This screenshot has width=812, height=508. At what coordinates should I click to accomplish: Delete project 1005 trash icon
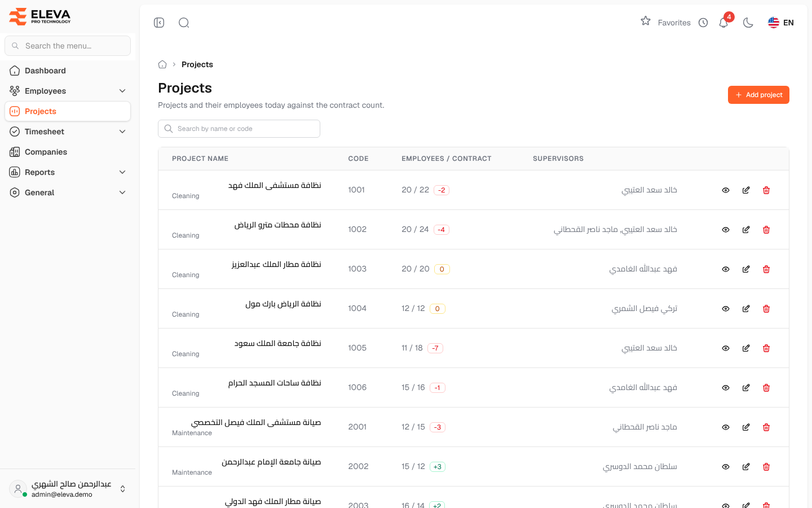[x=766, y=348]
